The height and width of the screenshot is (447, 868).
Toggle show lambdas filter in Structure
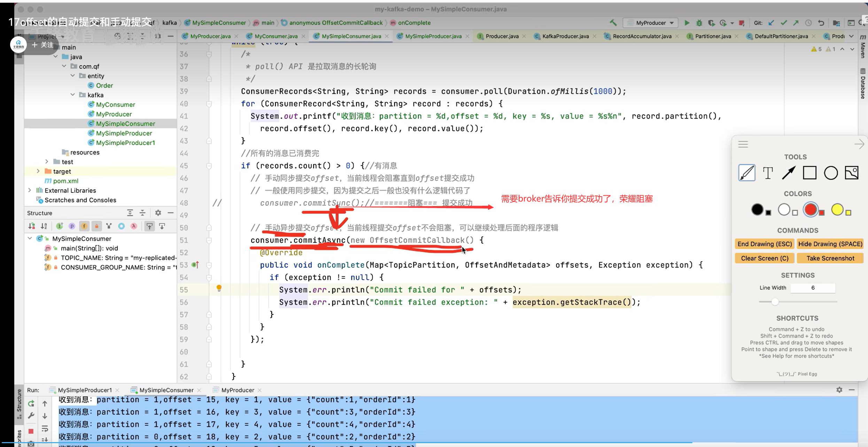click(134, 226)
